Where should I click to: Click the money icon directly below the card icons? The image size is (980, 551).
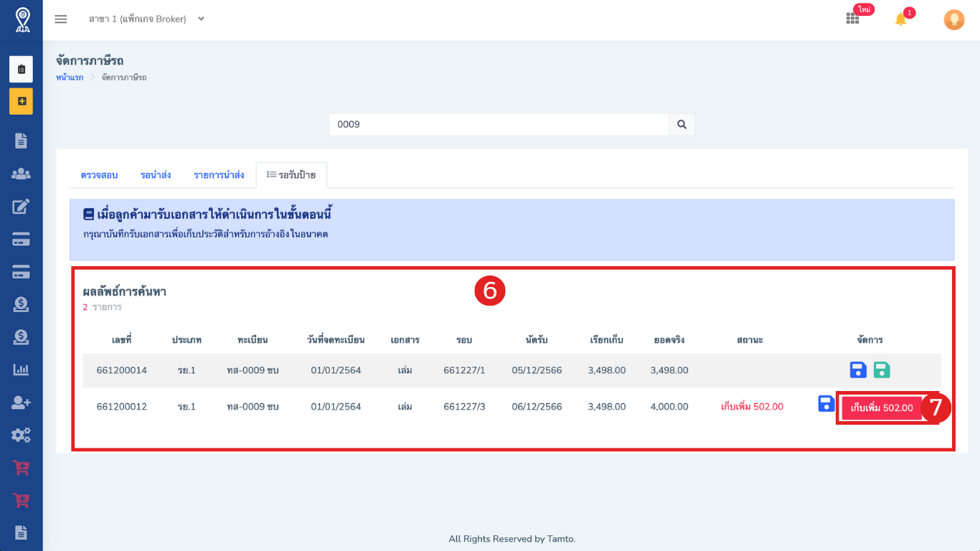[21, 304]
